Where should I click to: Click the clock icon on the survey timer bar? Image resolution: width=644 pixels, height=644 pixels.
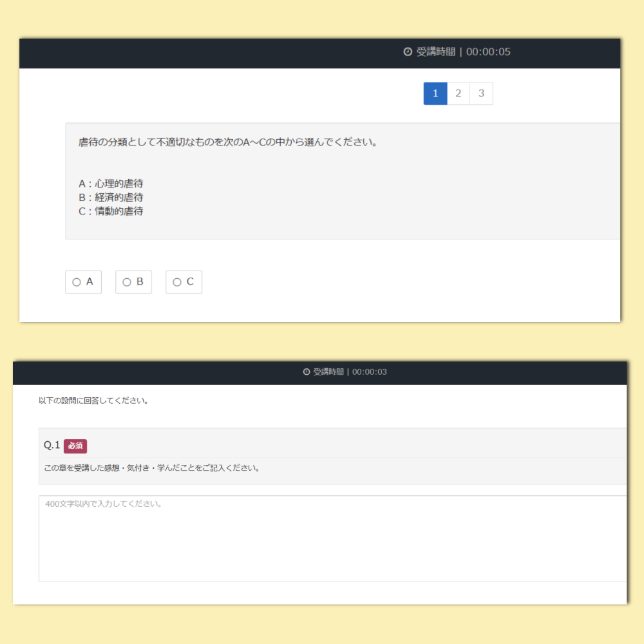[x=305, y=372]
